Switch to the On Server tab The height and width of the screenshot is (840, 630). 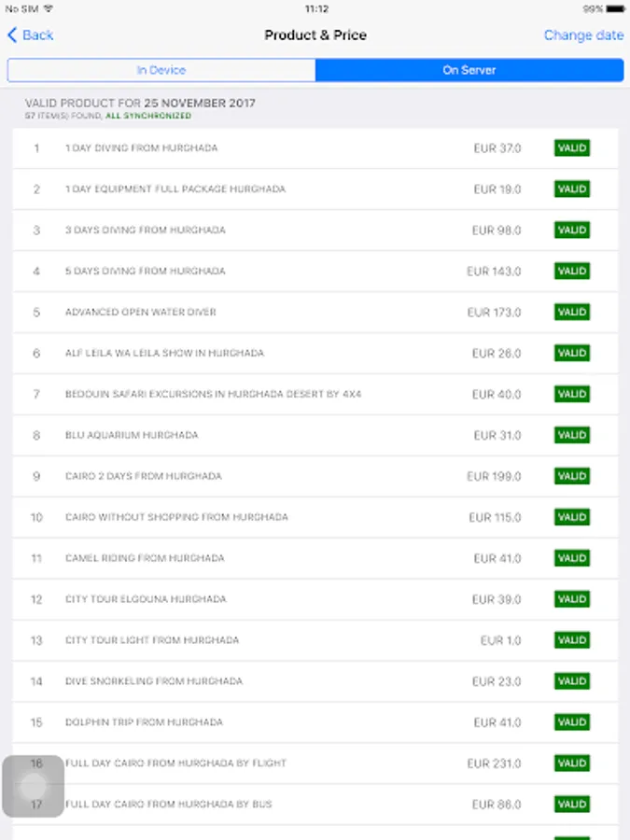point(469,71)
